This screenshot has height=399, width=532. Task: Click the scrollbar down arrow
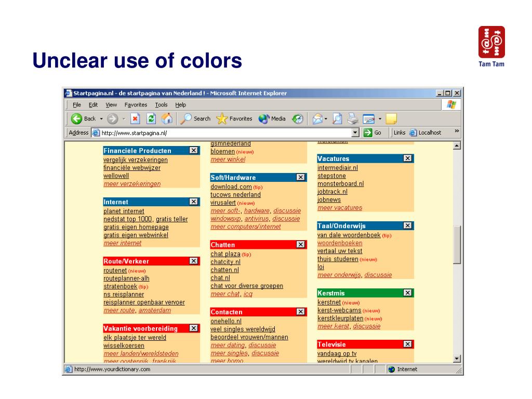[457, 358]
